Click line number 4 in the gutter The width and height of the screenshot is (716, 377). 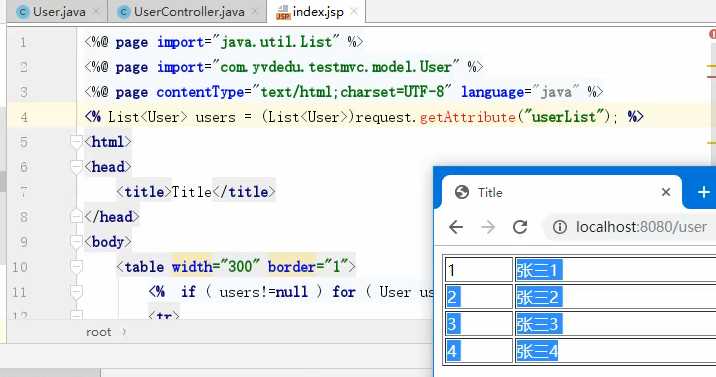[x=24, y=117]
